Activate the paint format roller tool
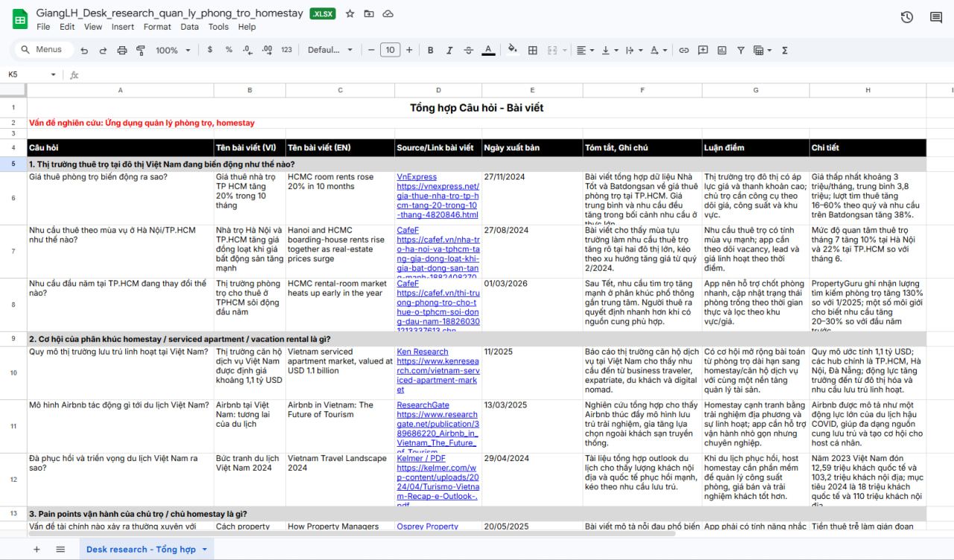 pos(141,50)
